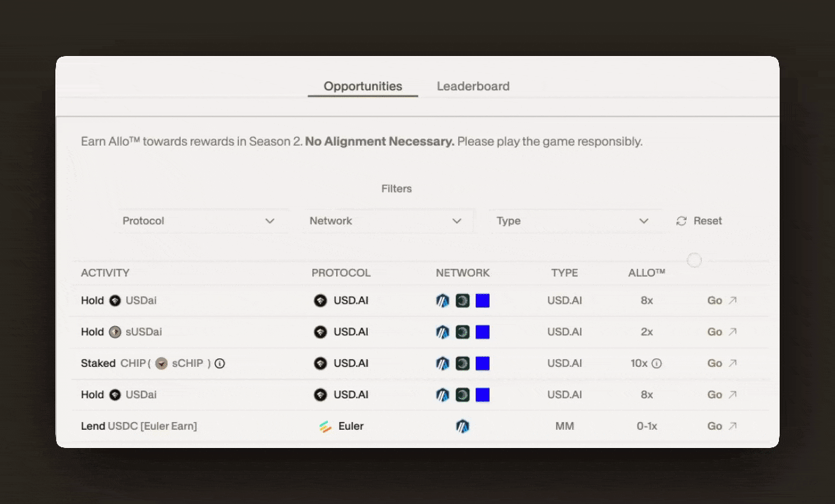Image resolution: width=835 pixels, height=504 pixels.
Task: Click the ACTIVITY column header
Action: [x=105, y=273]
